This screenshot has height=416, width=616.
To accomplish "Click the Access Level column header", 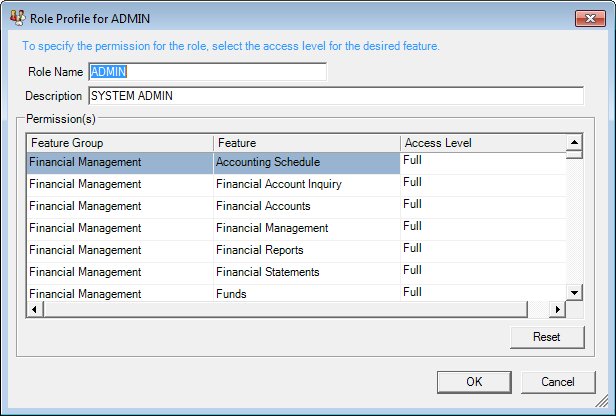I will coord(482,143).
